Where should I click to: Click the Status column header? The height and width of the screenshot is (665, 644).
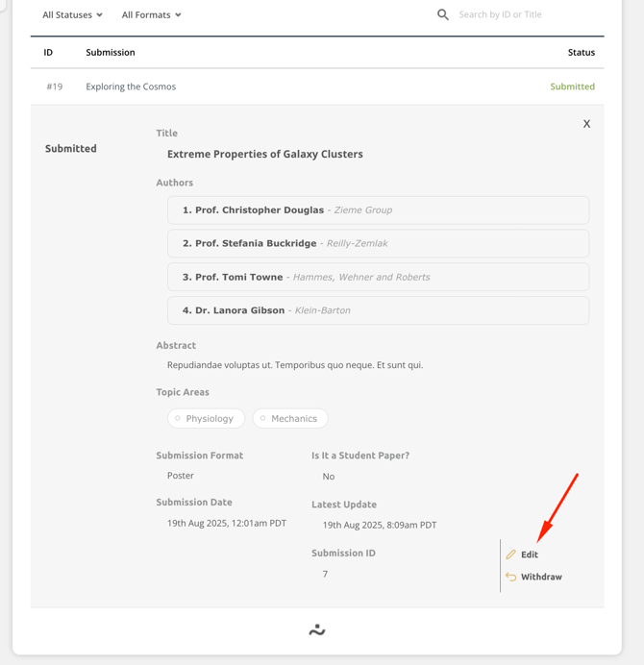[581, 52]
